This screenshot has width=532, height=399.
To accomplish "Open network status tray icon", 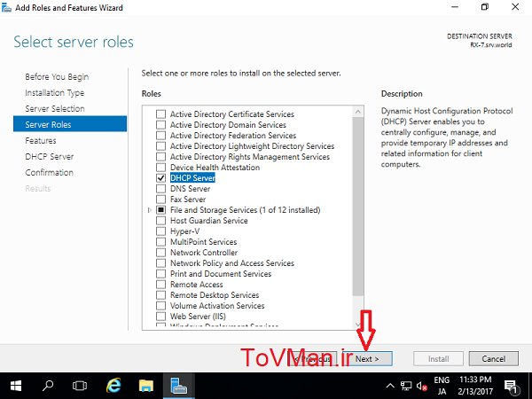I will 406,386.
